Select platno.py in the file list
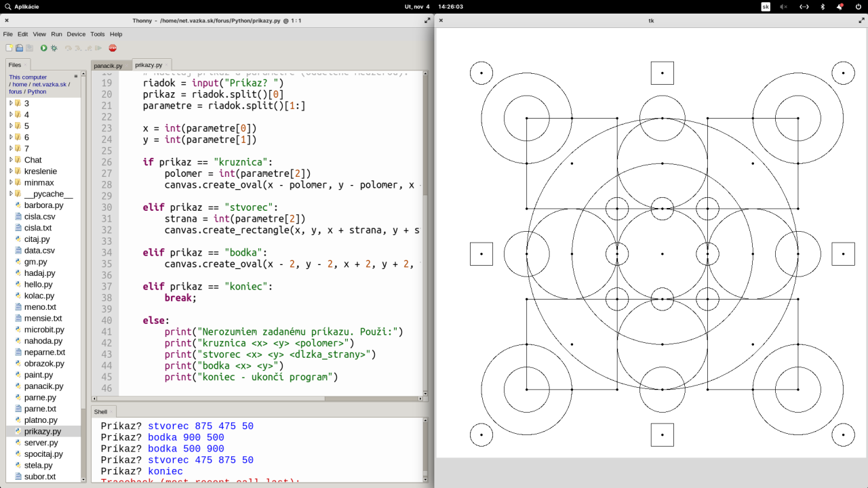 coord(41,420)
